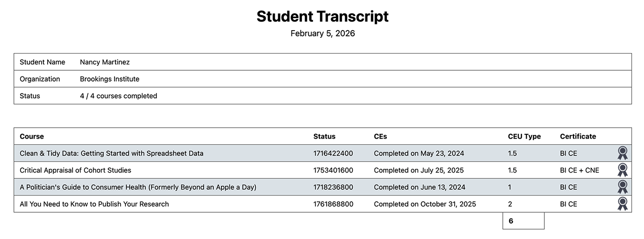Screen dimensions: 644x239
Task: Open certificate ribbon for Publish Your Research course
Action: [622, 204]
